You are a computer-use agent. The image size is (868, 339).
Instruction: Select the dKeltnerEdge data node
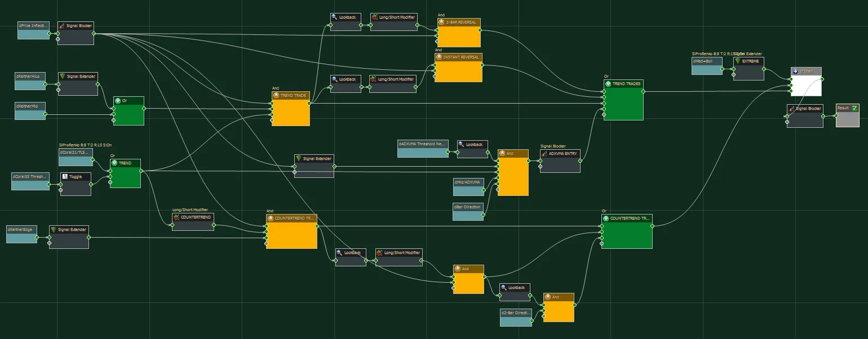21,234
